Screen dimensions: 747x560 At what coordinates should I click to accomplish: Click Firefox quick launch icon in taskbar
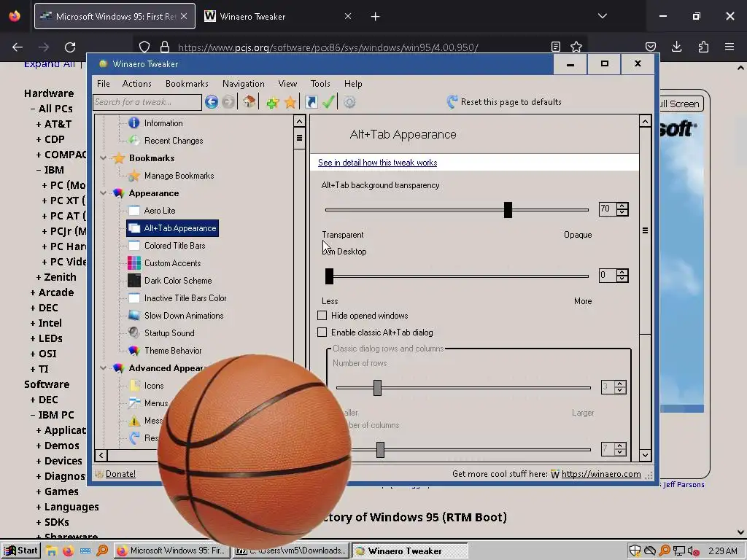pyautogui.click(x=68, y=551)
